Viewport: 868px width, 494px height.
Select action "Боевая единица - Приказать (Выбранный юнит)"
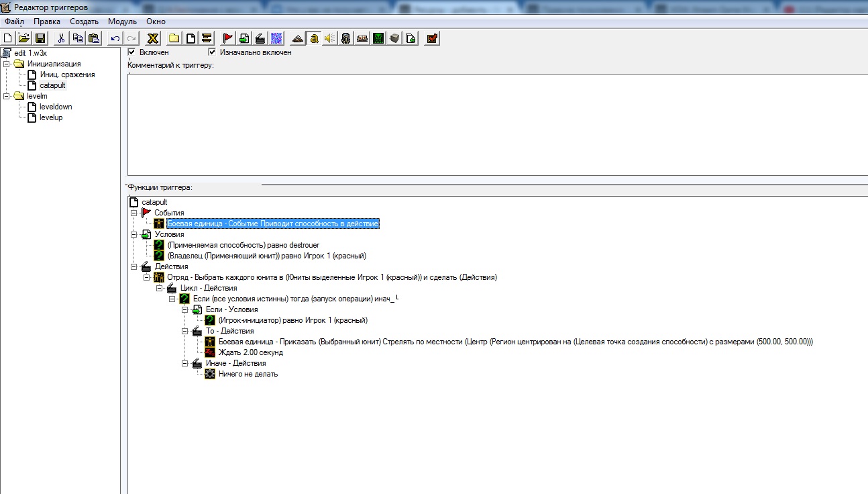(x=516, y=342)
